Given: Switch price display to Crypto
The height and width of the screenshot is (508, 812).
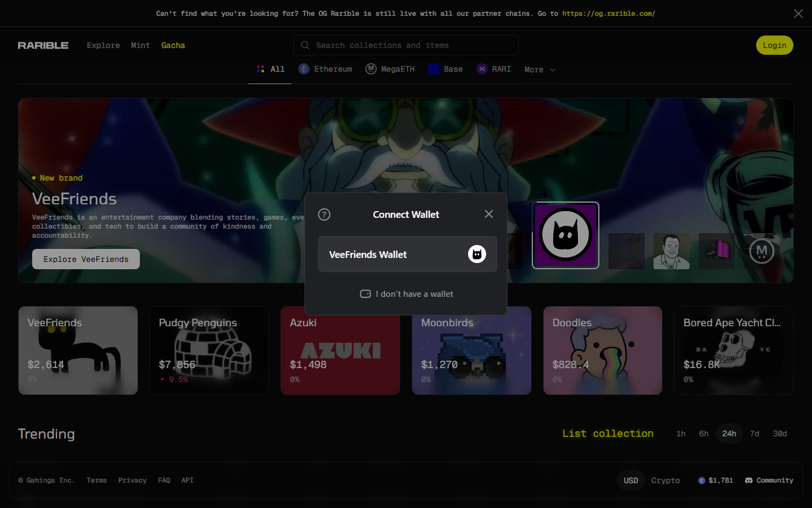Looking at the screenshot, I should tap(665, 480).
